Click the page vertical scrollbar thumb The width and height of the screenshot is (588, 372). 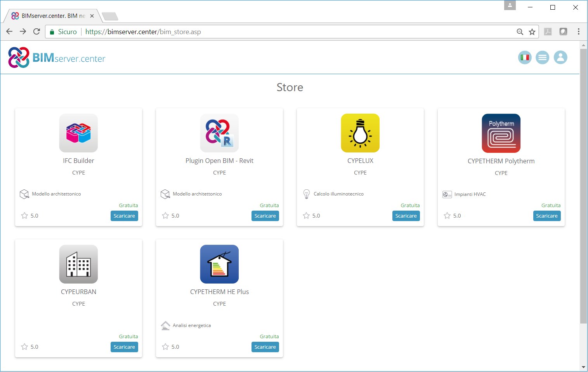click(583, 186)
